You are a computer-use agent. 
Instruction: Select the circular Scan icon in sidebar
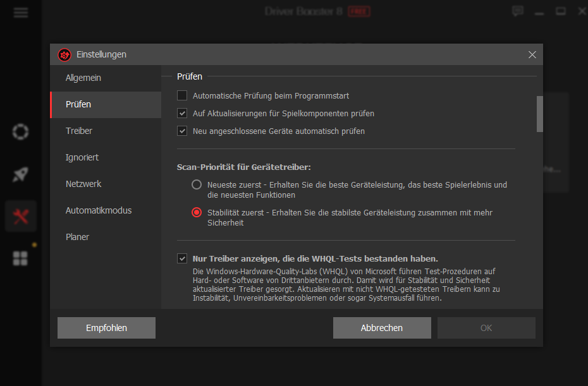point(20,131)
